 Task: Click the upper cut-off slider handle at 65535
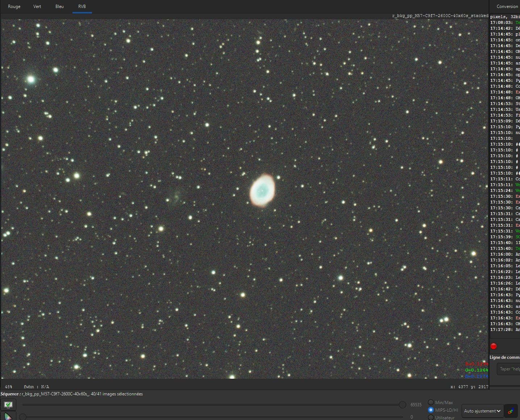402,405
